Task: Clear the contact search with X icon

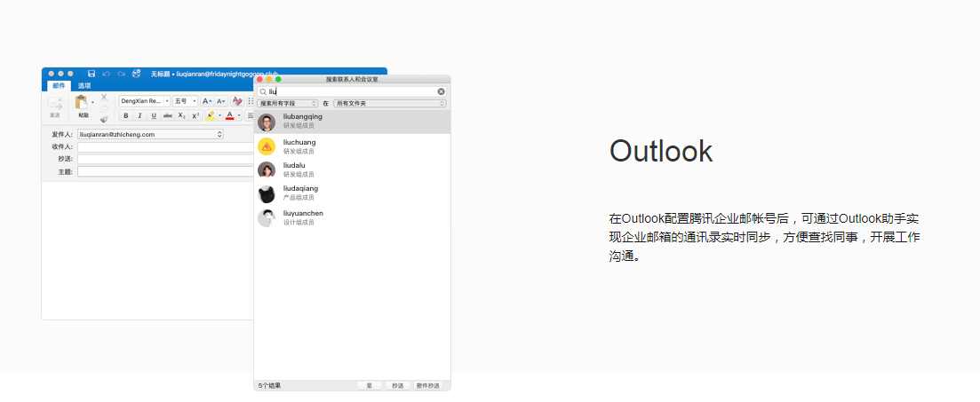Action: click(x=442, y=91)
